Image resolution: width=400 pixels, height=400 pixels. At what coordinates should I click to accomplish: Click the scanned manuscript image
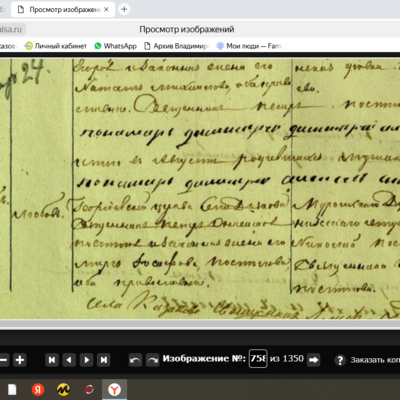[x=200, y=189]
